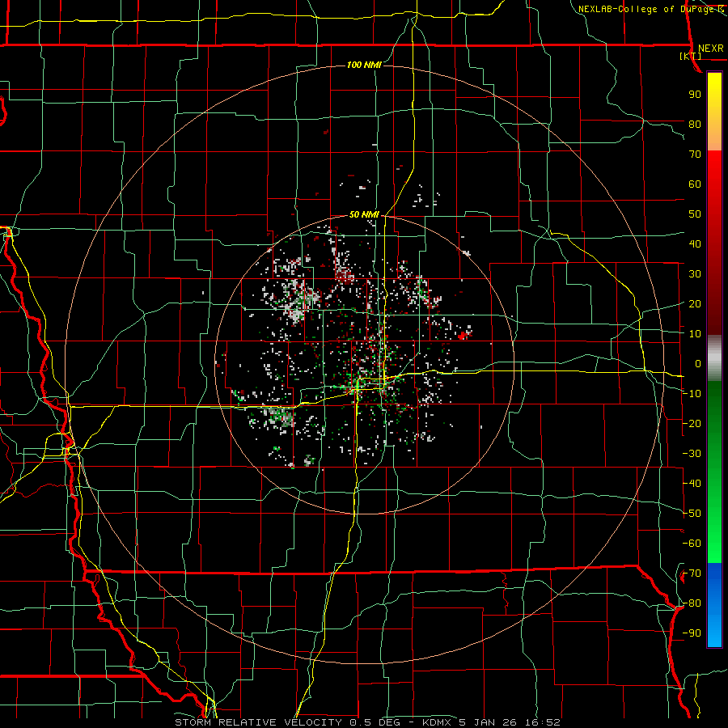Screen dimensions: 728x728
Task: Click the -90 tick label on velocity scale
Action: [692, 633]
